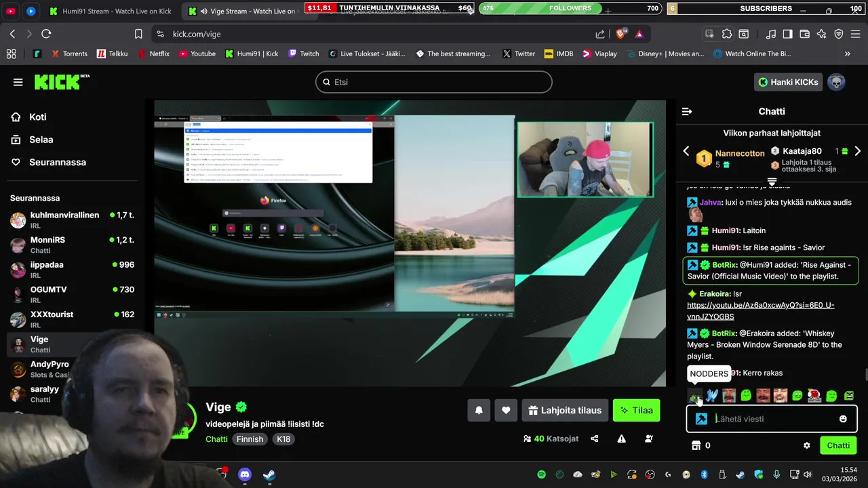Expand hidden bookmarks with double chevron
The height and width of the screenshot is (488, 868).
point(847,54)
